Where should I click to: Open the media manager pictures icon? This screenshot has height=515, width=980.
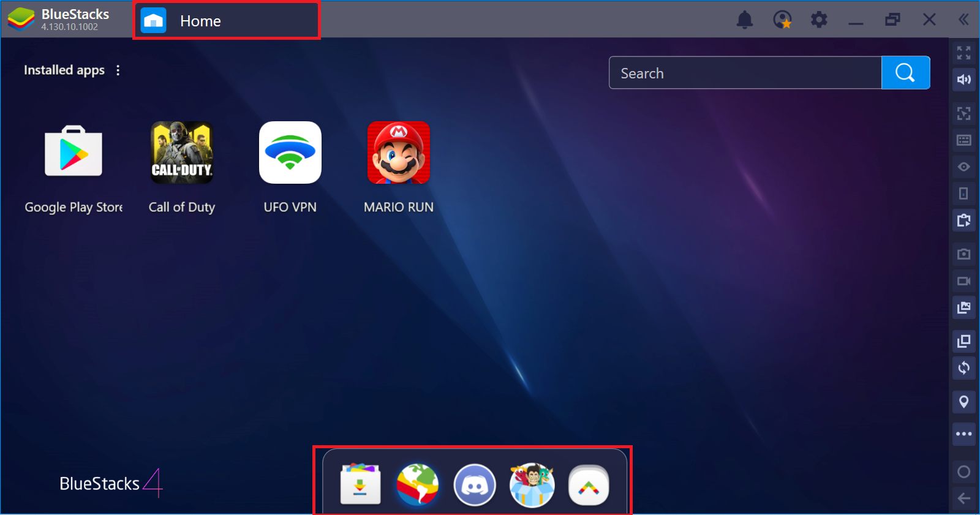coord(963,307)
